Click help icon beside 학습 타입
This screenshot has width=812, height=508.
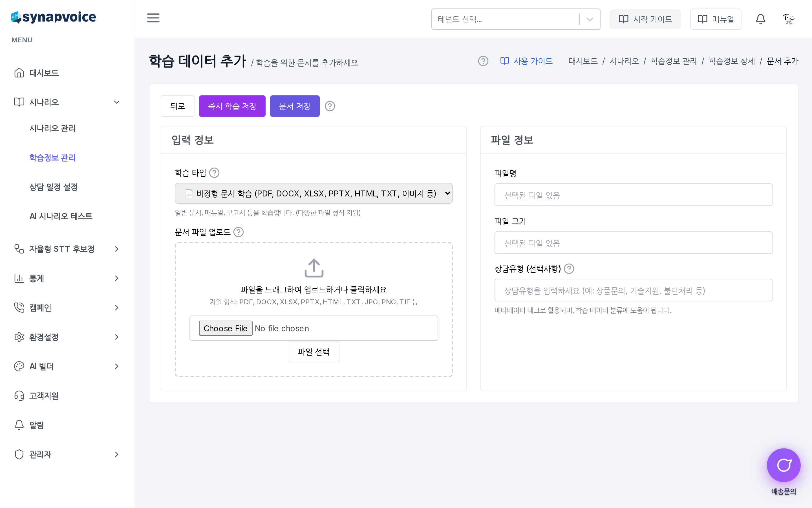214,173
